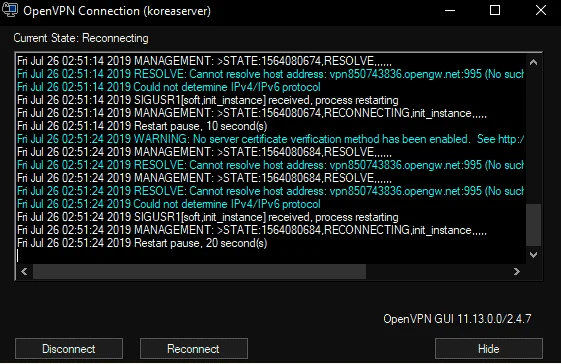The width and height of the screenshot is (561, 364).
Task: Click the Reconnect button
Action: (194, 349)
